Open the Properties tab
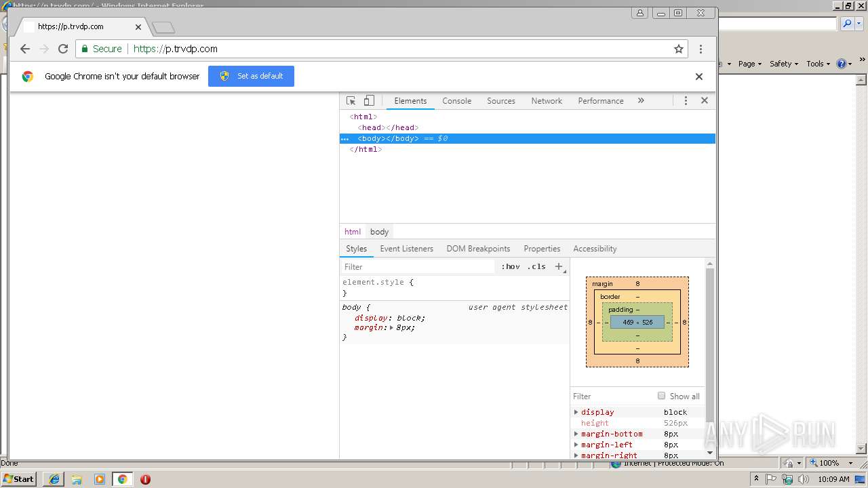 (x=542, y=249)
